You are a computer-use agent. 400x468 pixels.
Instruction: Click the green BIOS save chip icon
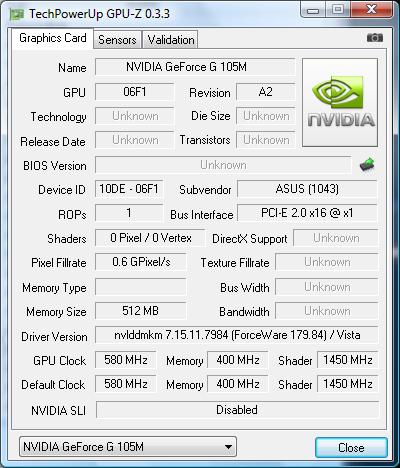point(367,165)
